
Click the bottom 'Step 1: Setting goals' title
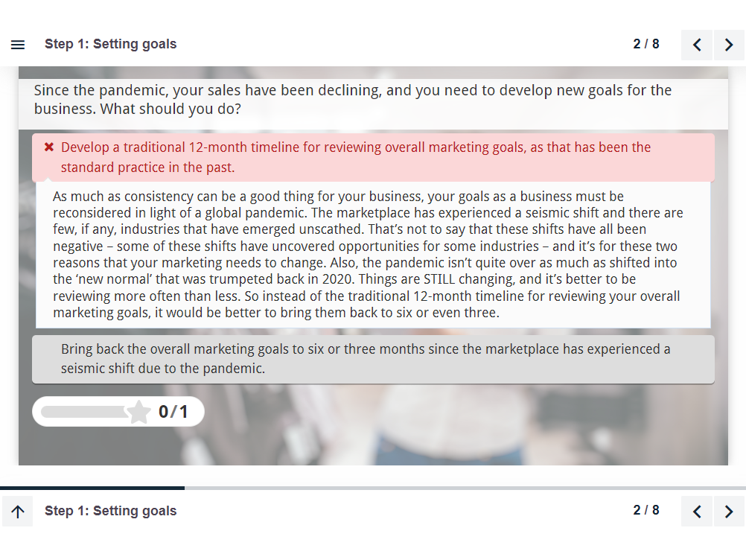110,511
